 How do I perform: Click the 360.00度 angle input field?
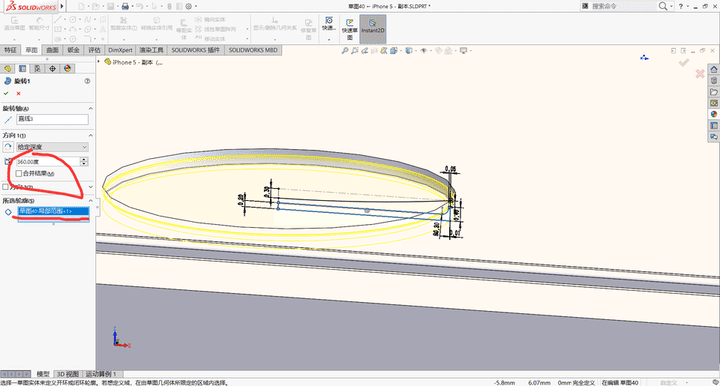(x=48, y=162)
